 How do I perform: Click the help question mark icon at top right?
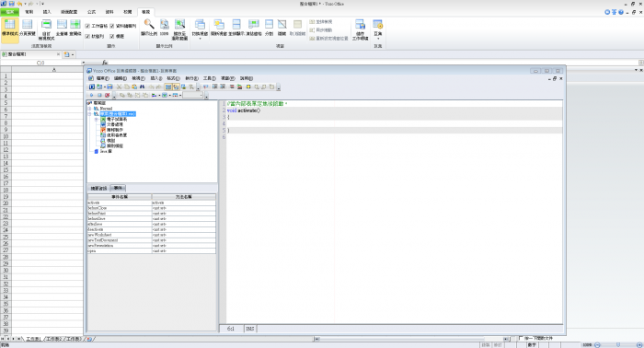click(621, 12)
